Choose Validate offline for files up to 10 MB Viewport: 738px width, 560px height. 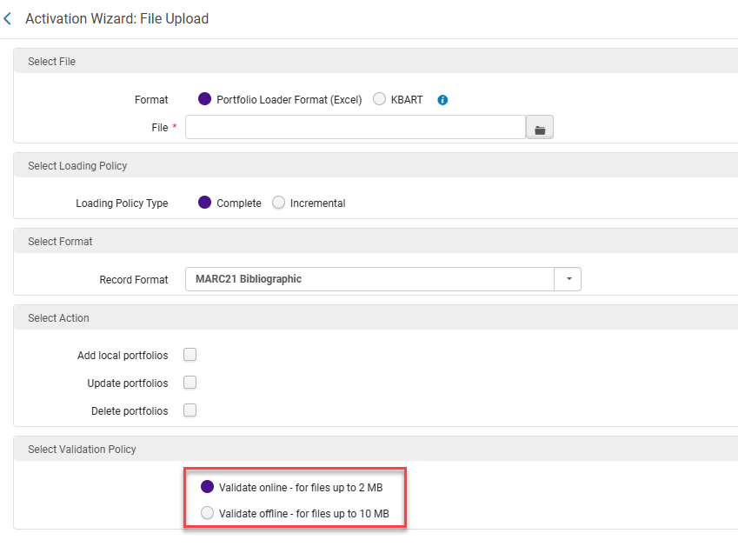click(207, 513)
